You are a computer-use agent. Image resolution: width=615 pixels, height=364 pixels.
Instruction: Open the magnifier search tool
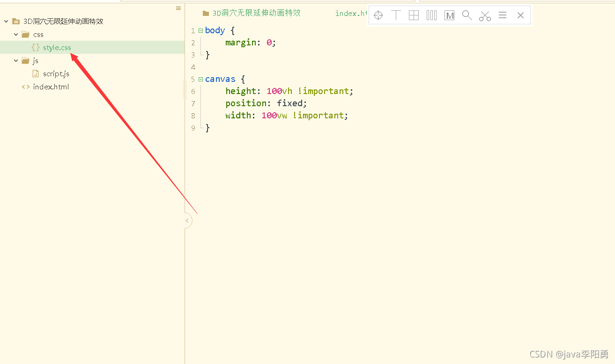pos(467,15)
